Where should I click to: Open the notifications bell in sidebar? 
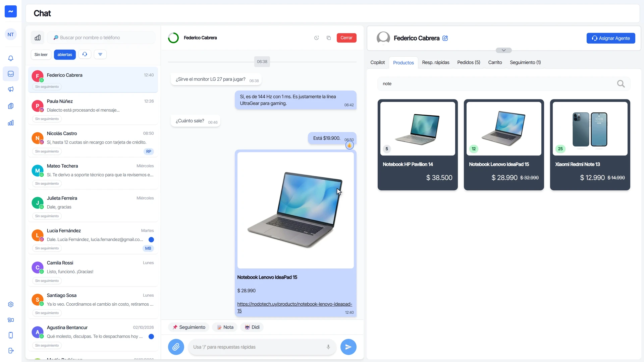(x=11, y=58)
